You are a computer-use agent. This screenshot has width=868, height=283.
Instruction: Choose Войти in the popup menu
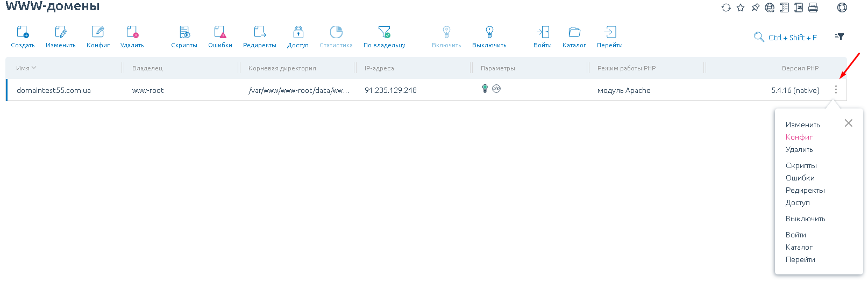(795, 235)
